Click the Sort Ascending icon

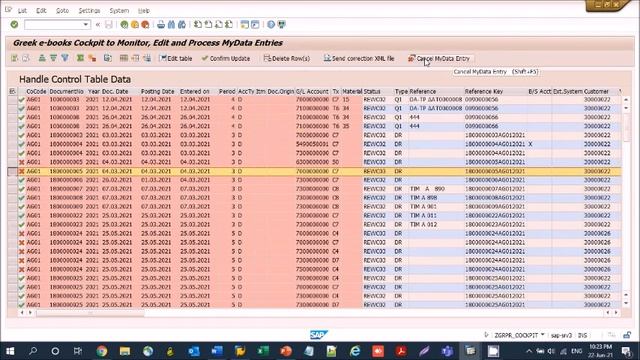coord(42,58)
